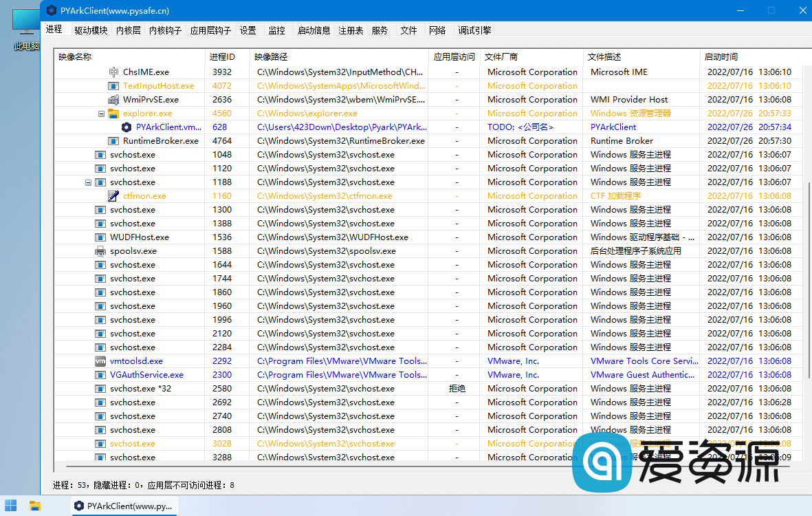Screen dimensions: 812x516
Task: Open File Explorer from the taskbar
Action: tap(36, 506)
